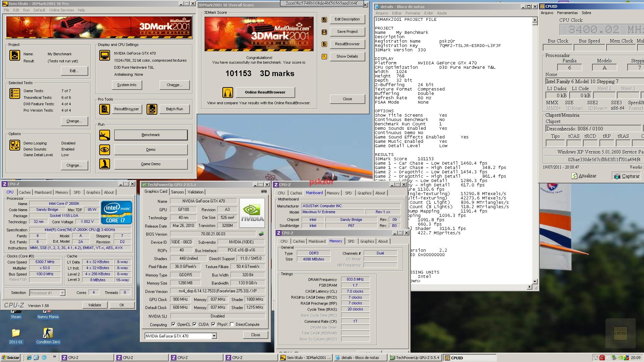Open the Steam desktop icon
The width and height of the screenshot is (644, 362).
point(16,314)
